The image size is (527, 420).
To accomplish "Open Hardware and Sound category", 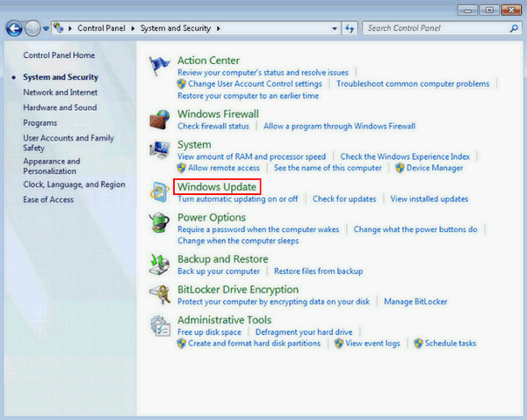I will pos(60,107).
